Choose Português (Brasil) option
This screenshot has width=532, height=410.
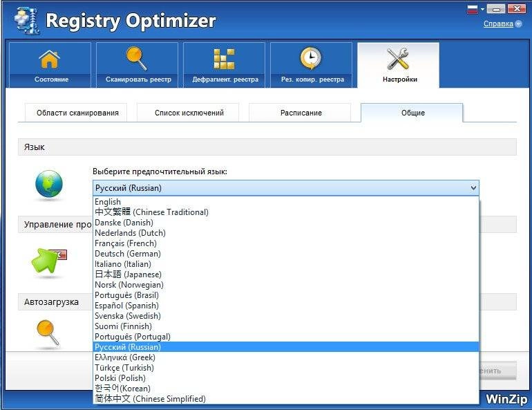[285, 295]
